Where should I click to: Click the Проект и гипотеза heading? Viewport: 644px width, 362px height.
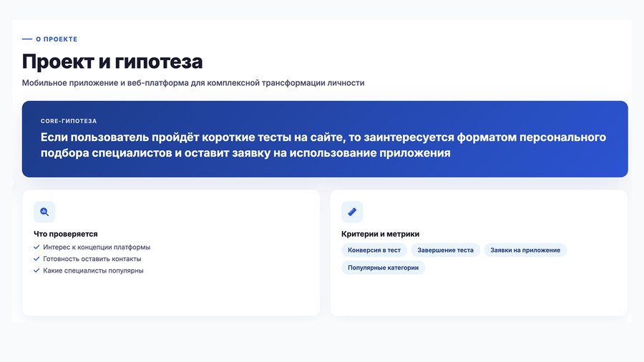coord(112,62)
